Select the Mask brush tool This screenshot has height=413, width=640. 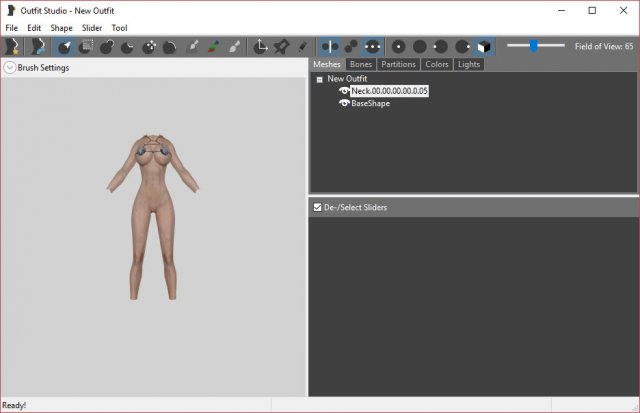pyautogui.click(x=86, y=46)
